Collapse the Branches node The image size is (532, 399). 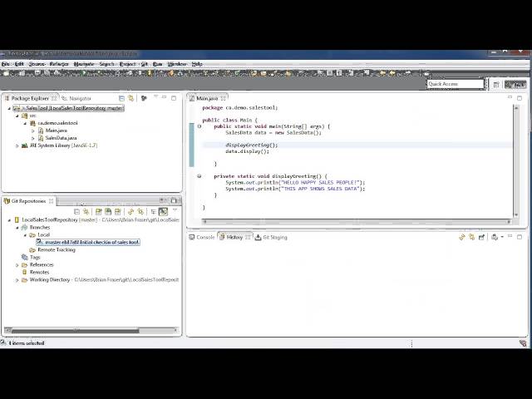[x=17, y=228]
